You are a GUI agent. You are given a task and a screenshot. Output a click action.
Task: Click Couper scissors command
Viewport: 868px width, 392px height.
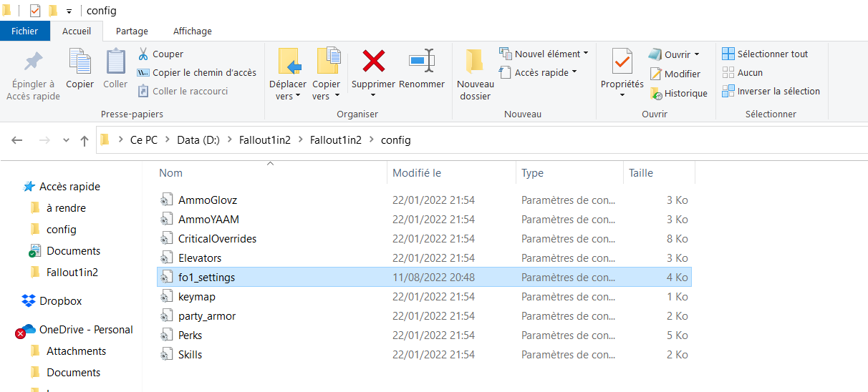[160, 54]
